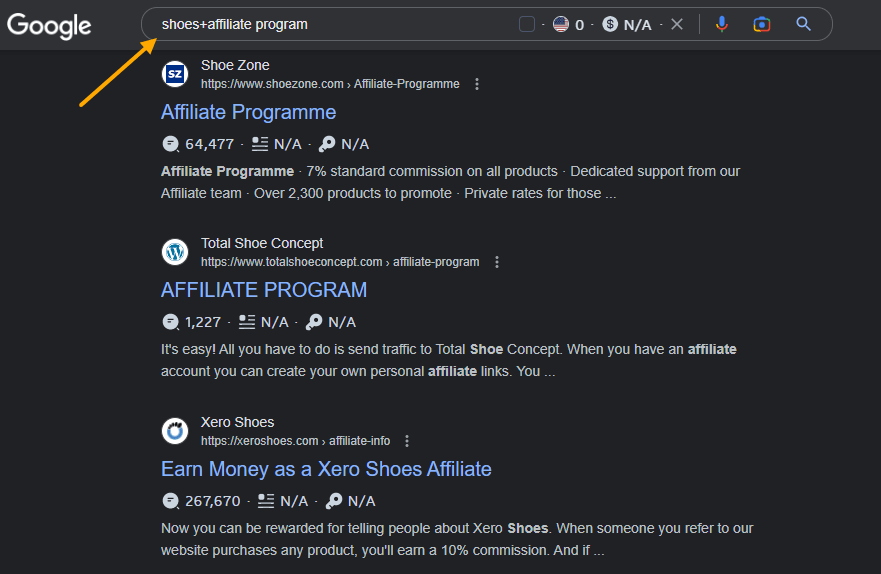881x574 pixels.
Task: Click traffic icon beside 267,670
Action: [170, 501]
